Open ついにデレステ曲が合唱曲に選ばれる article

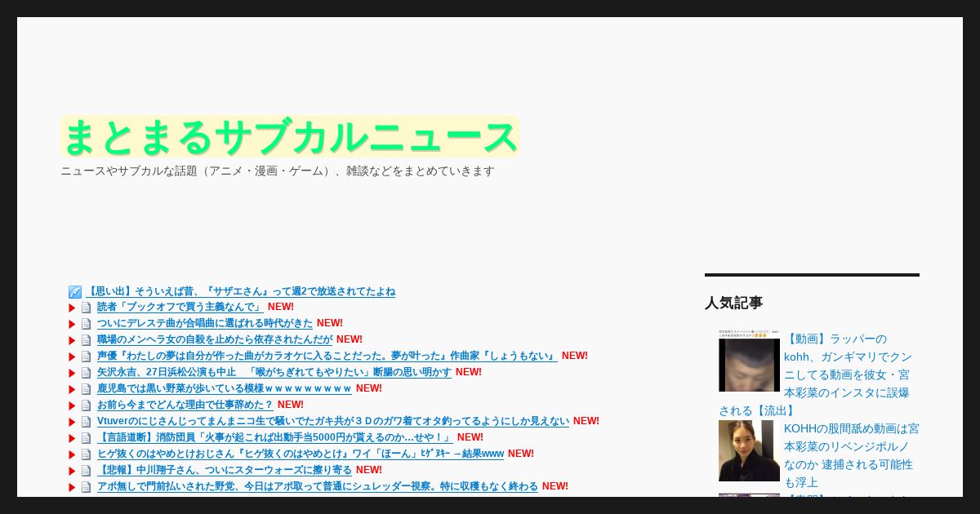point(205,324)
